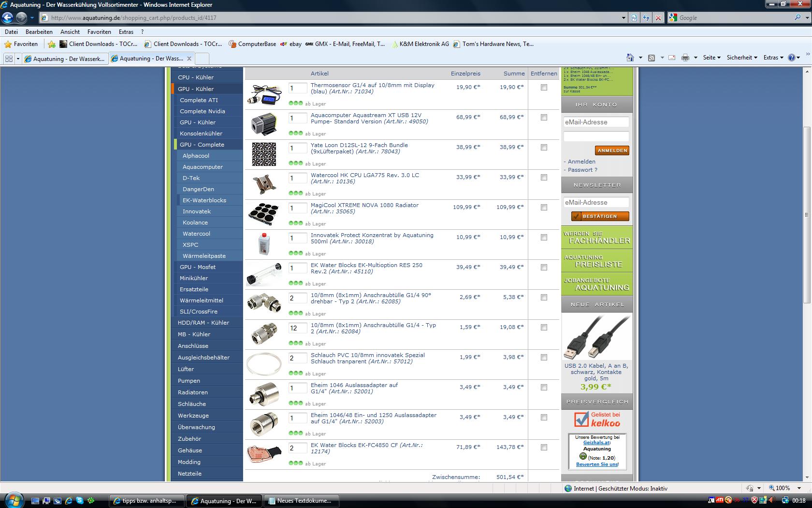The height and width of the screenshot is (508, 812).
Task: Open the Passwort ? link
Action: coord(582,170)
